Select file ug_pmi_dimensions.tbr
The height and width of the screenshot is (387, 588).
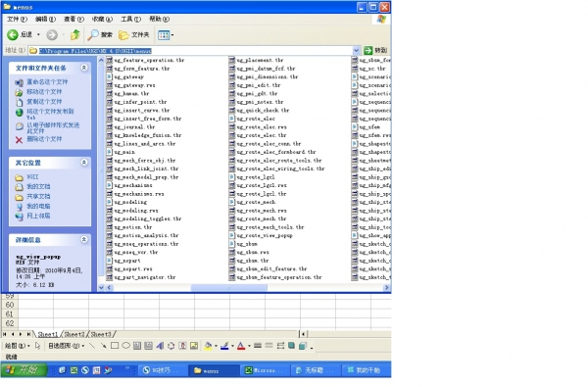click(x=268, y=76)
